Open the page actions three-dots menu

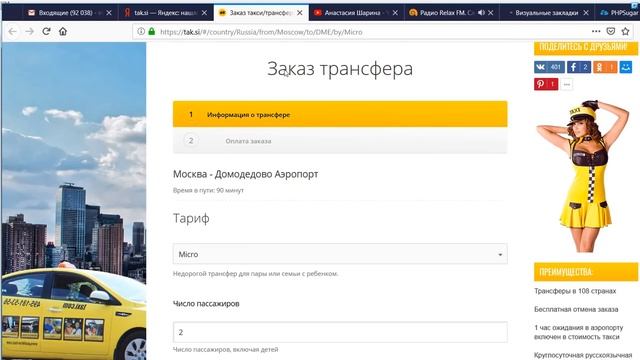(x=596, y=31)
